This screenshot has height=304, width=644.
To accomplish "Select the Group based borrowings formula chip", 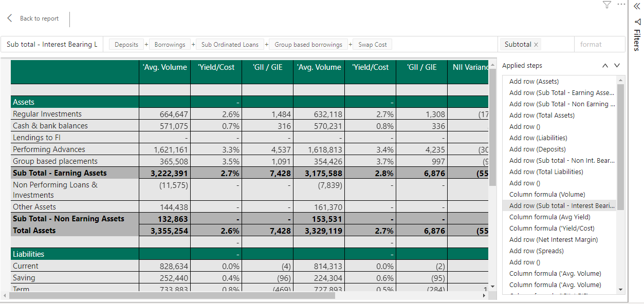I will pyautogui.click(x=308, y=45).
